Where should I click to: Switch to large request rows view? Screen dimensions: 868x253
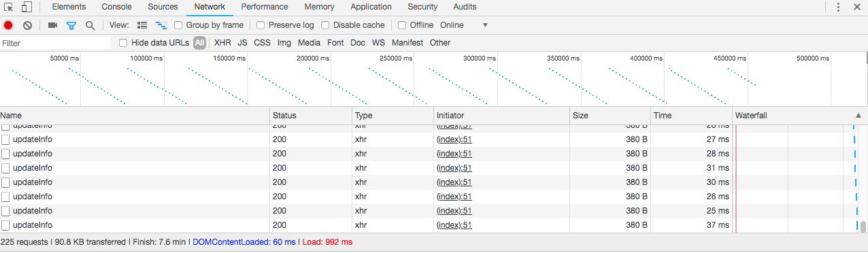point(142,25)
